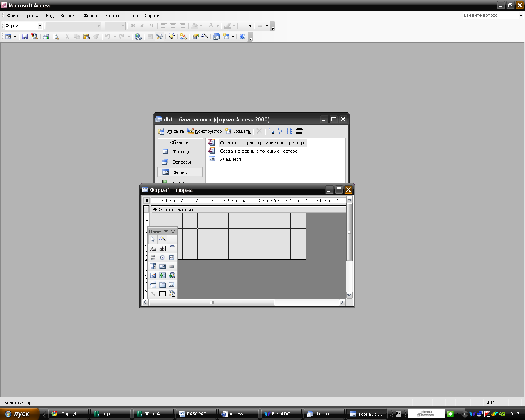The width and height of the screenshot is (525, 420).
Task: Switch database window to List view
Action: (290, 131)
